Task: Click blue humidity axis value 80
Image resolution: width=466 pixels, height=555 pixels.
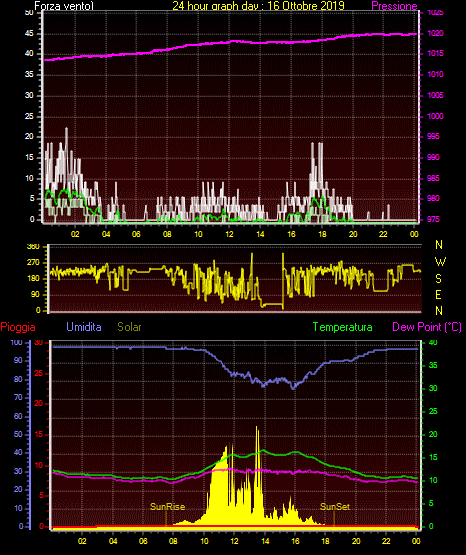Action: [x=18, y=379]
